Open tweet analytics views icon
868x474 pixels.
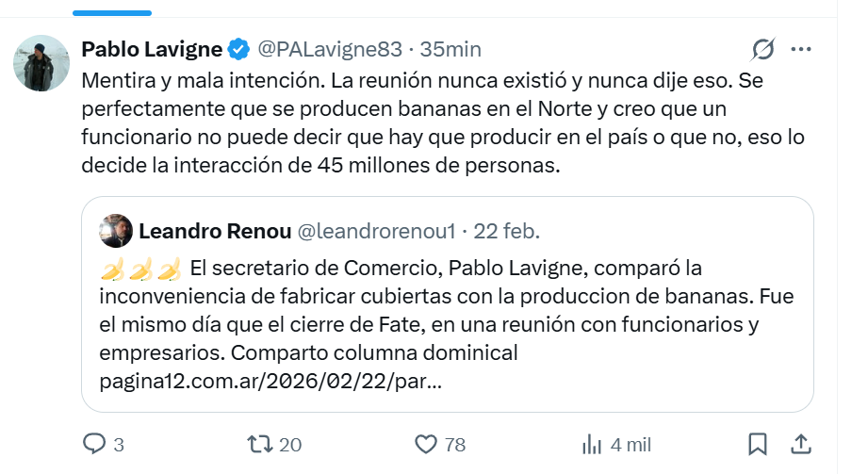pos(593,444)
